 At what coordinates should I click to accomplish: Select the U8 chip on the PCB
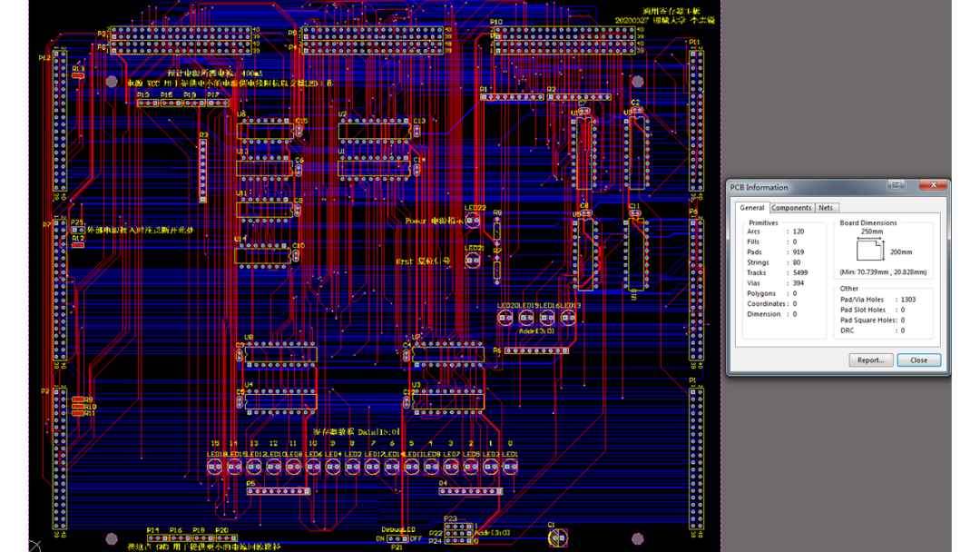pos(281,354)
